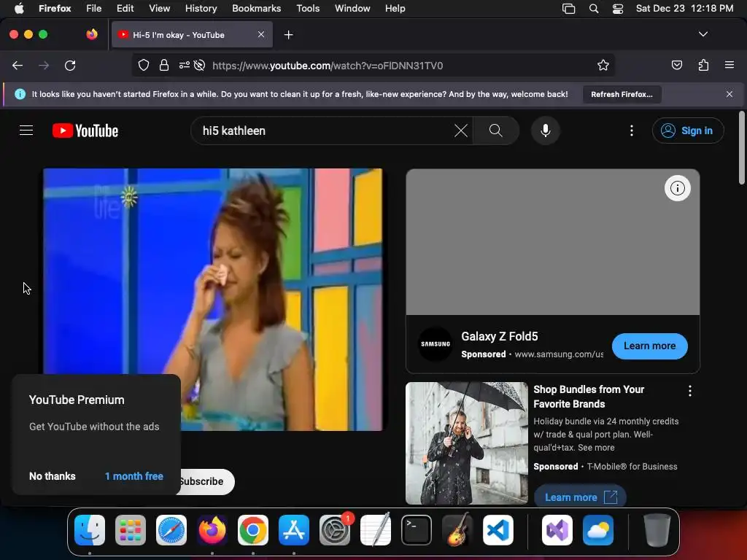Open the Edit menu
Image resolution: width=747 pixels, height=560 pixels.
click(x=125, y=8)
